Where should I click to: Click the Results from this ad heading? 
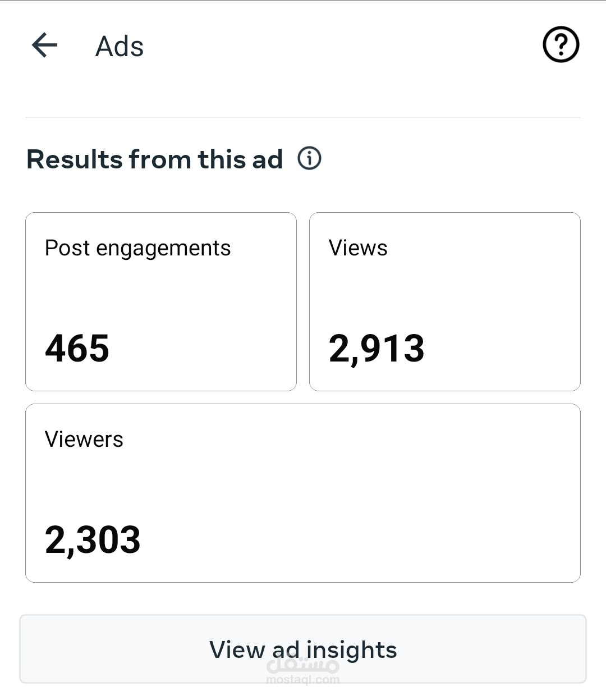(x=154, y=159)
